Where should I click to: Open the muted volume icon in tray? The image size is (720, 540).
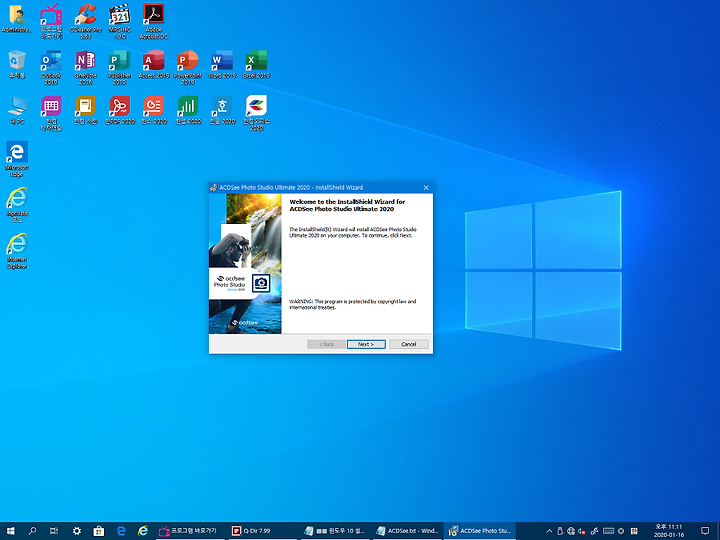[x=582, y=531]
